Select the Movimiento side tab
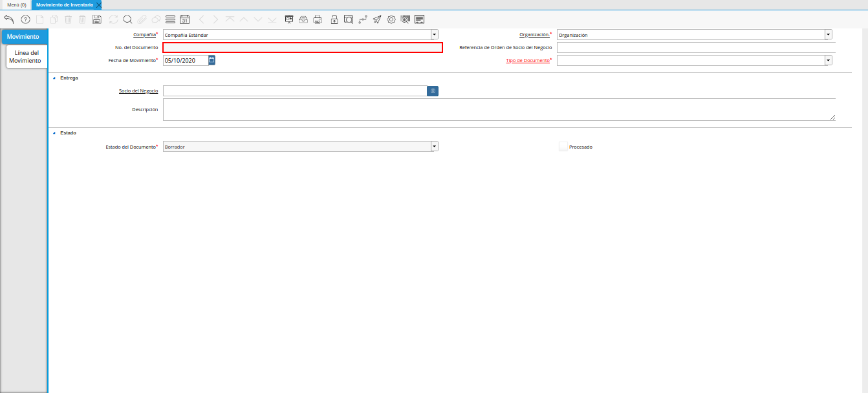This screenshot has height=393, width=868. tap(23, 37)
